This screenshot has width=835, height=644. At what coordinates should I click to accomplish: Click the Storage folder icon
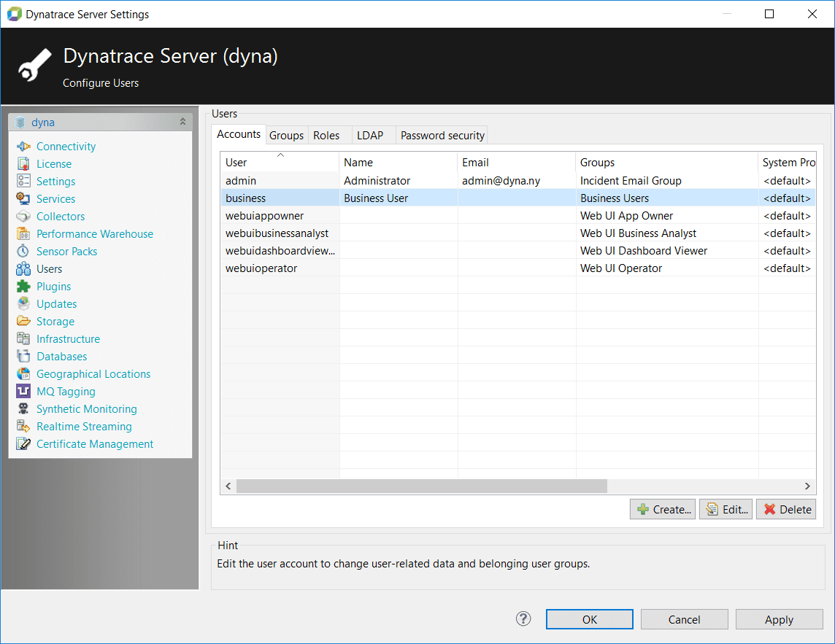tap(23, 321)
